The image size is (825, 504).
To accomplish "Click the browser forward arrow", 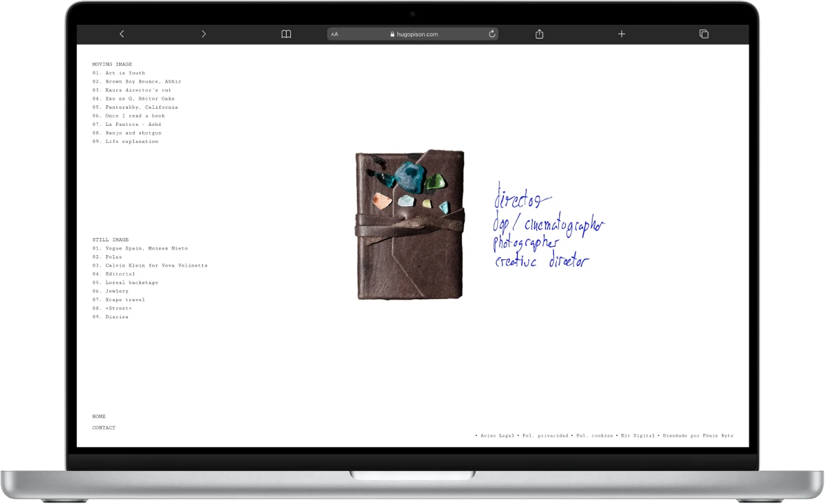I will pos(203,34).
